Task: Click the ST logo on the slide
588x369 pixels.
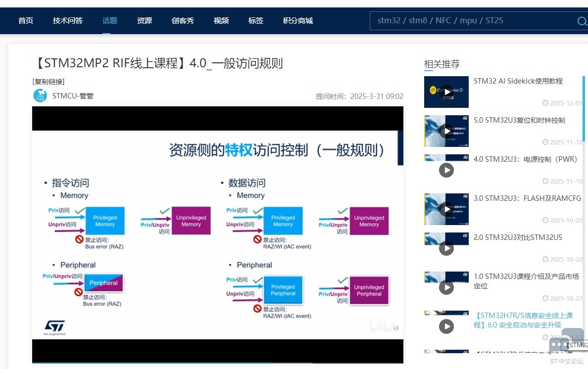Action: [55, 327]
